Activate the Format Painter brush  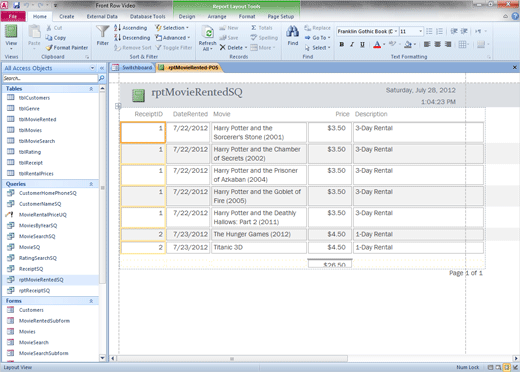click(x=67, y=48)
